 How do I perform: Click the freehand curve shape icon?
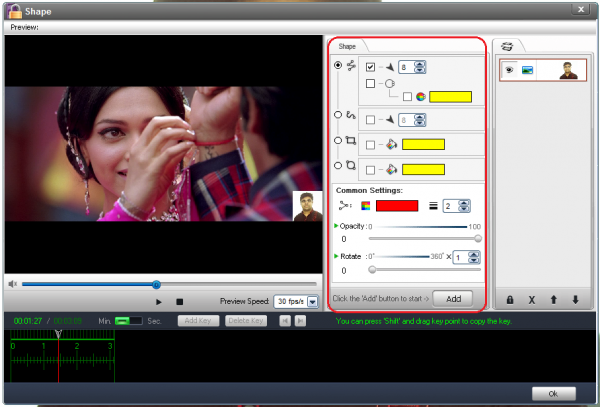(x=351, y=115)
